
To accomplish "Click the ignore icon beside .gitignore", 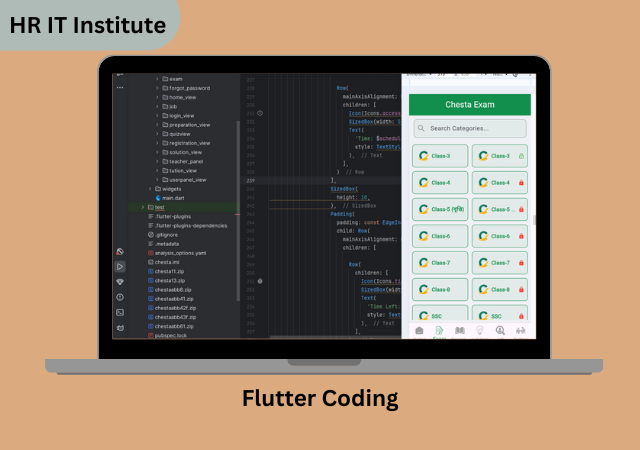I will [x=151, y=235].
